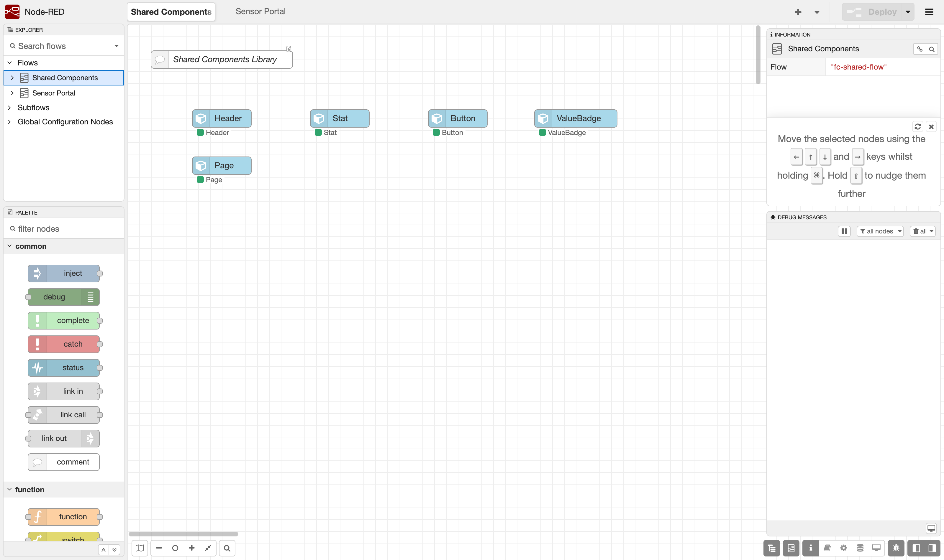This screenshot has width=944, height=560.
Task: Toggle the workspace navigator map icon
Action: pyautogui.click(x=140, y=548)
